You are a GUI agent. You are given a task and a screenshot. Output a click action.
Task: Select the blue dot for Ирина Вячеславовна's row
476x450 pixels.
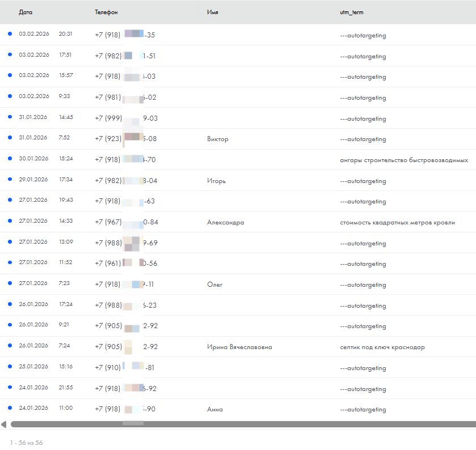tap(10, 346)
